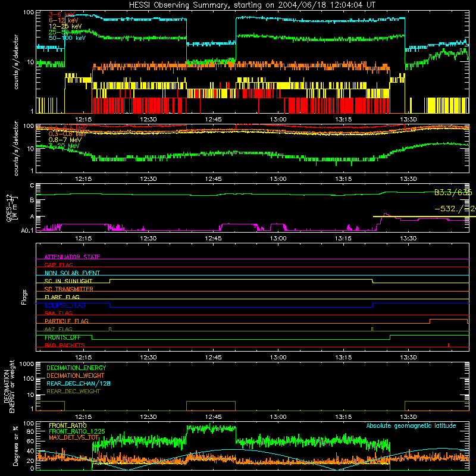This screenshot has width=476, height=476.
Task: Click the HESSI Observing Summary title text
Action: (x=252, y=5)
